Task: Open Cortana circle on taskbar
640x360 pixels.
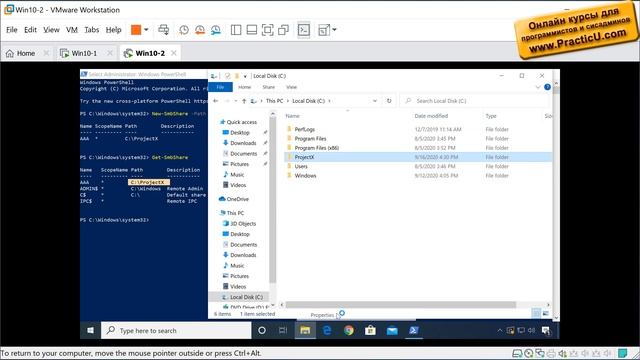Action: click(262, 331)
